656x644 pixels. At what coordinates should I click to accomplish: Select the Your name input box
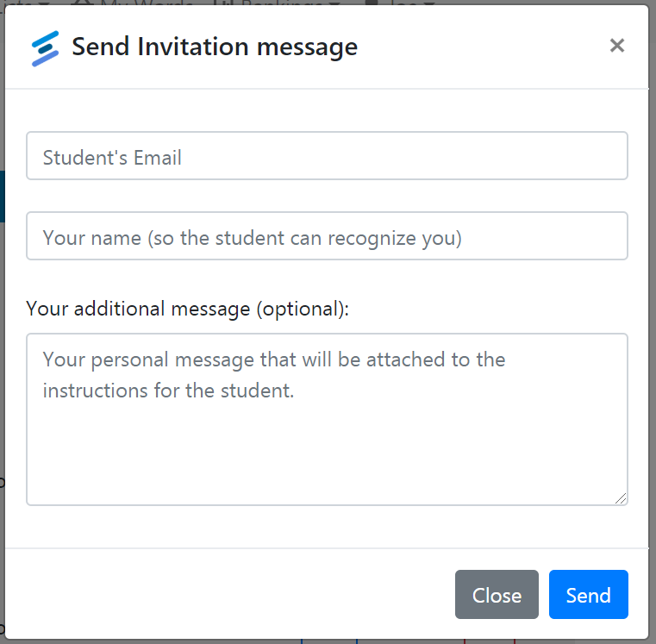(327, 236)
